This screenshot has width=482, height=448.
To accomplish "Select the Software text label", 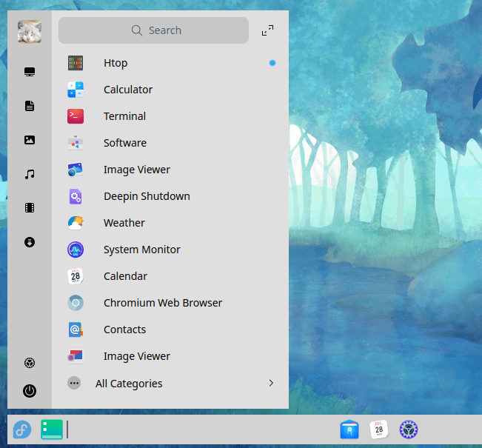I will click(x=125, y=143).
